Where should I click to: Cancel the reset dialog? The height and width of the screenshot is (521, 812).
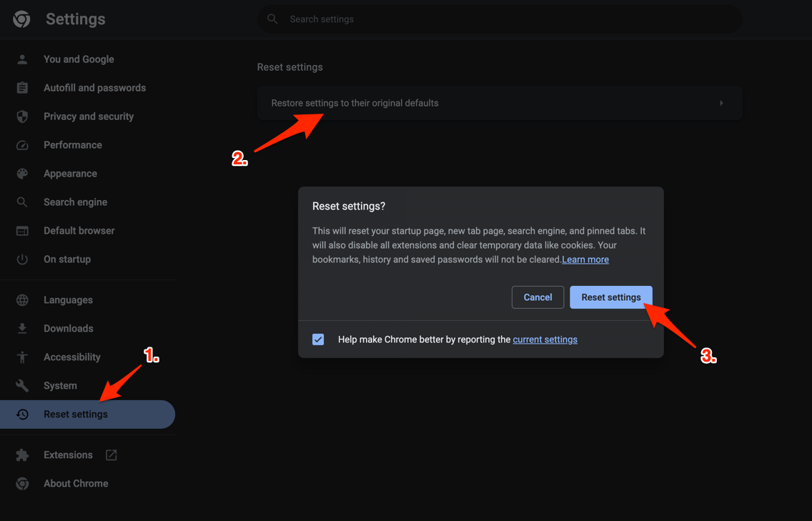click(538, 297)
